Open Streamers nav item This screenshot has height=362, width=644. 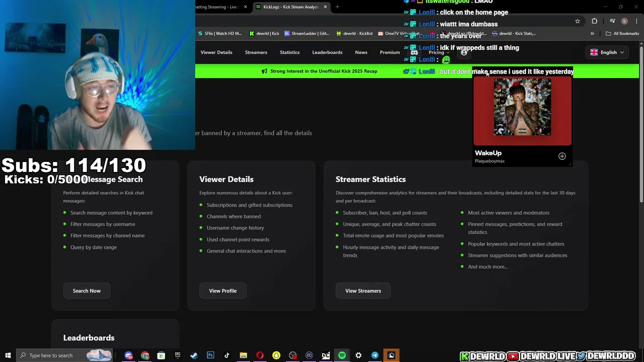click(x=256, y=52)
